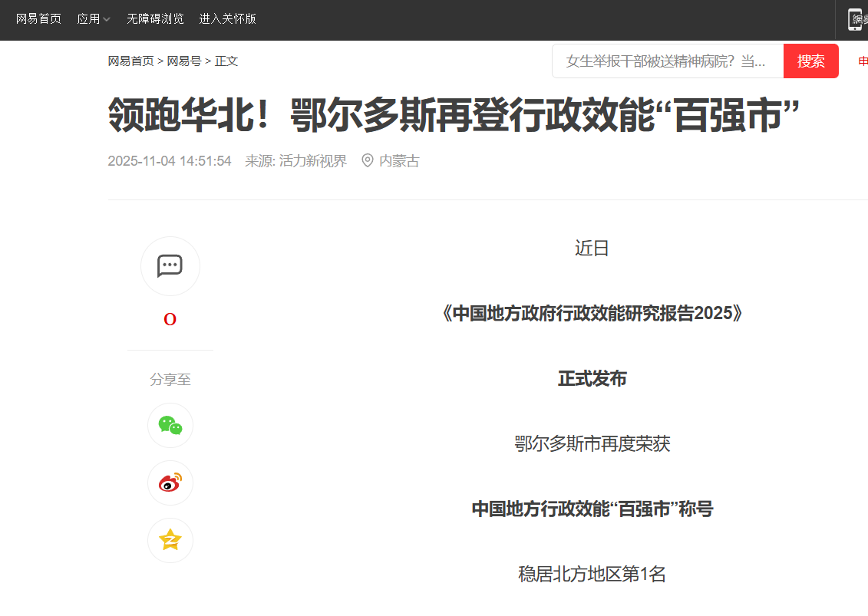Open the comments bubble icon
The width and height of the screenshot is (868, 616).
coord(170,266)
